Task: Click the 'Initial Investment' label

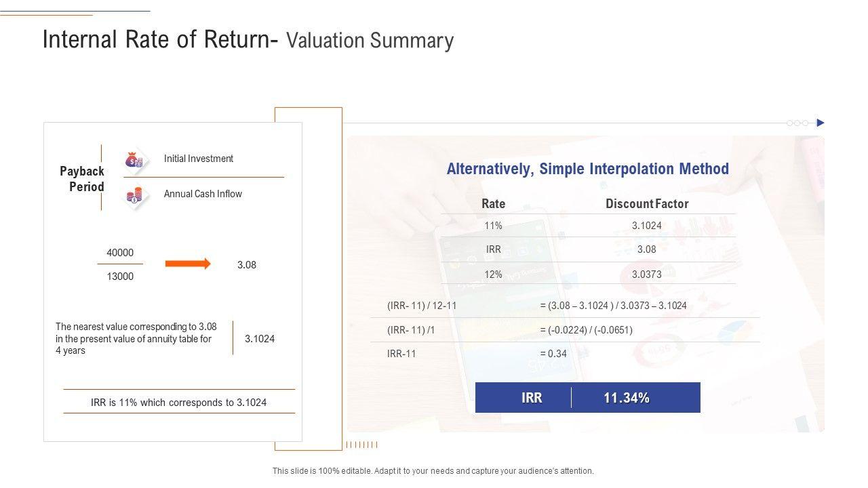Action: pyautogui.click(x=198, y=159)
